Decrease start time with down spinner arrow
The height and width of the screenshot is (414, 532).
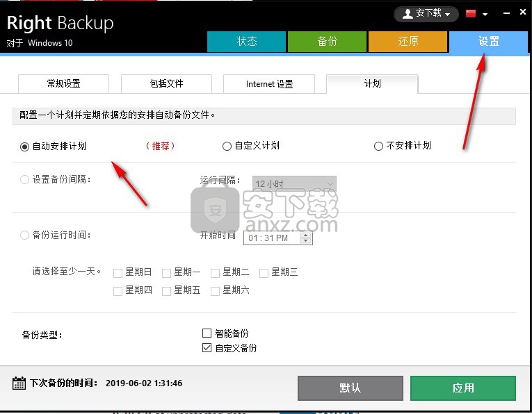click(x=306, y=240)
